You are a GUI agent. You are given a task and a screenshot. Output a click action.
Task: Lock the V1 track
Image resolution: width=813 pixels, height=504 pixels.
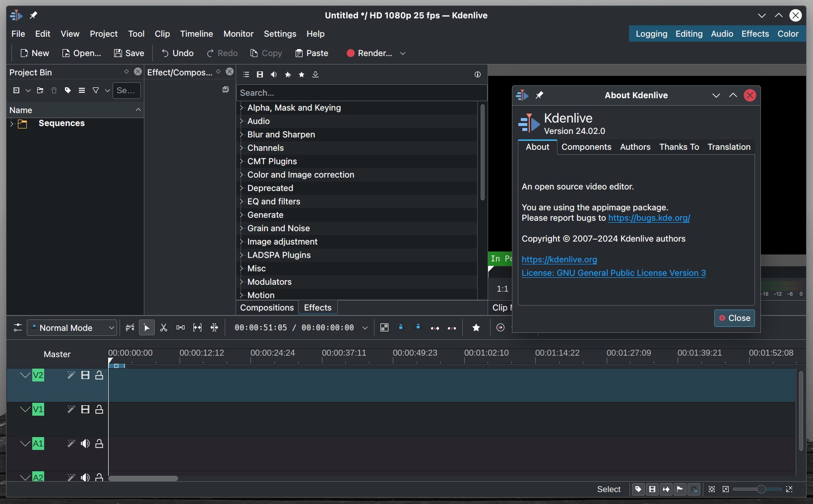[99, 409]
